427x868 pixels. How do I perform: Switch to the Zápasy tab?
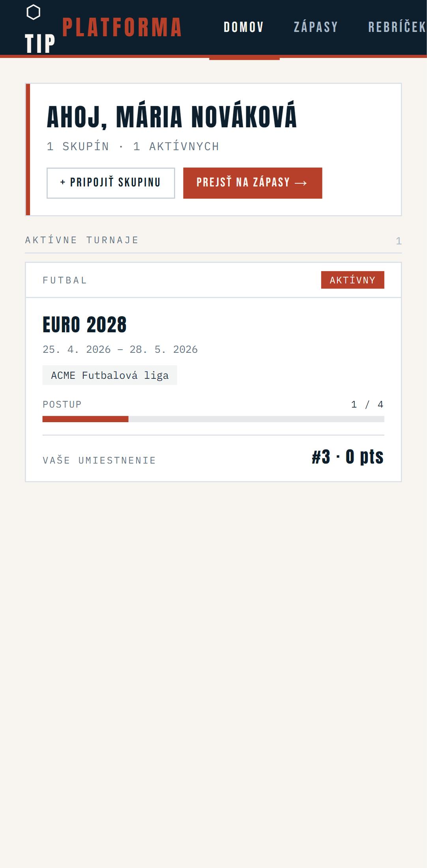coord(316,27)
